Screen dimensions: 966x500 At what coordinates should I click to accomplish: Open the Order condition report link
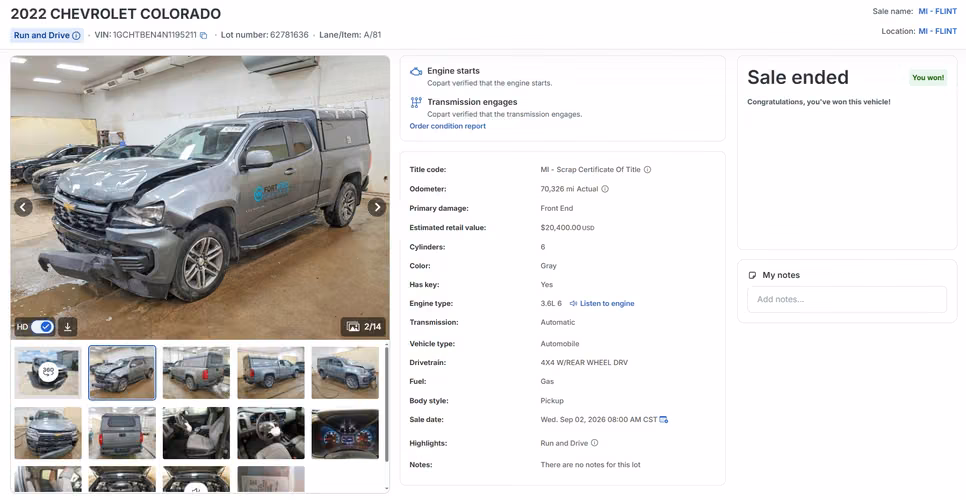(448, 126)
